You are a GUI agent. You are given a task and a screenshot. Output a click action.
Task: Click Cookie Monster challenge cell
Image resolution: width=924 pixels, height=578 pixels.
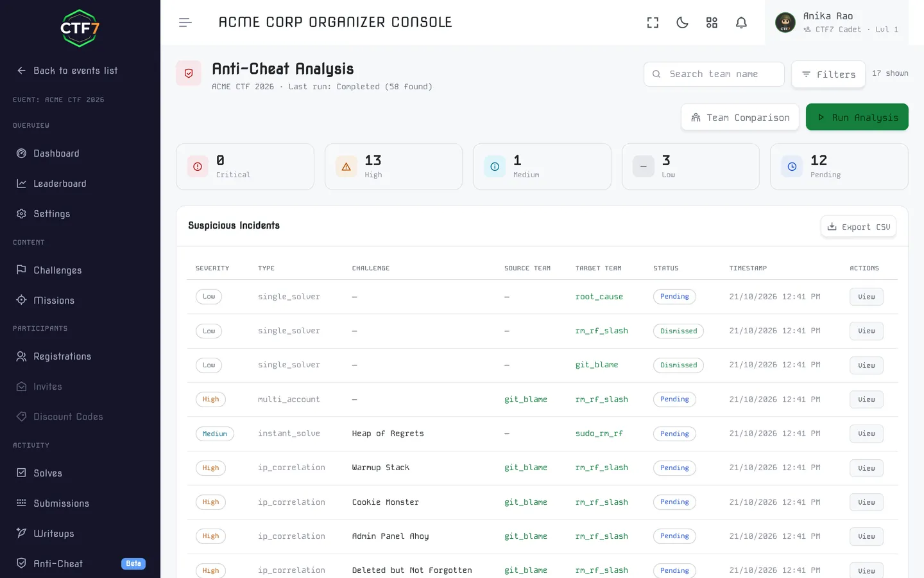pyautogui.click(x=385, y=502)
